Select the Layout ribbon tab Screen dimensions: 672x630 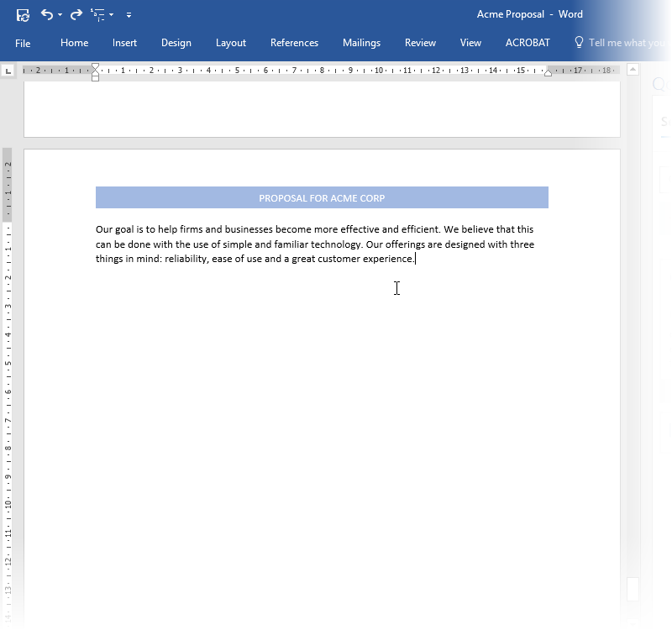[x=230, y=43]
